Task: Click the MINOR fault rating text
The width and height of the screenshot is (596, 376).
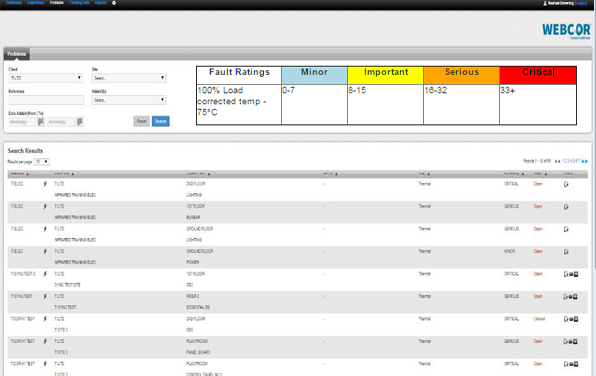Action: tap(510, 251)
